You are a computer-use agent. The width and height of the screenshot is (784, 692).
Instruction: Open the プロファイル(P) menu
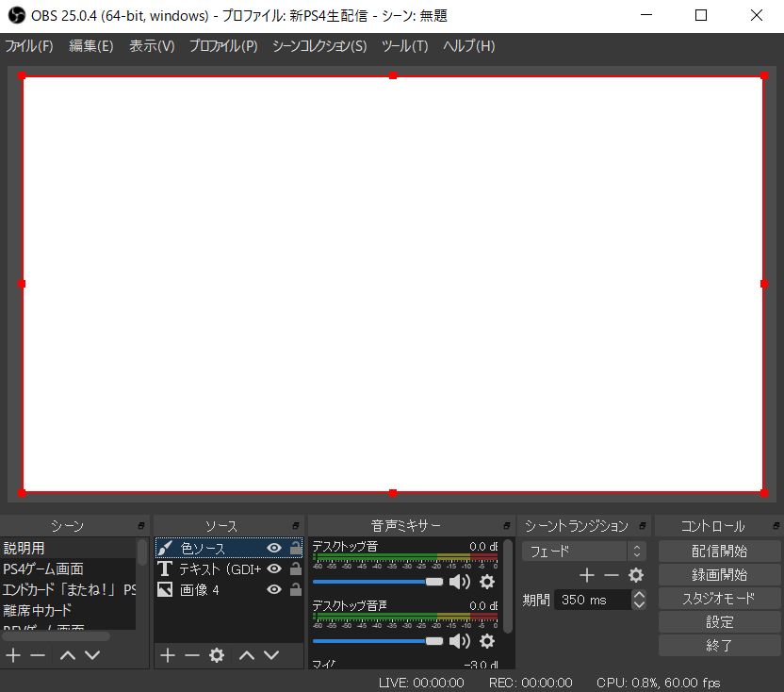(223, 46)
